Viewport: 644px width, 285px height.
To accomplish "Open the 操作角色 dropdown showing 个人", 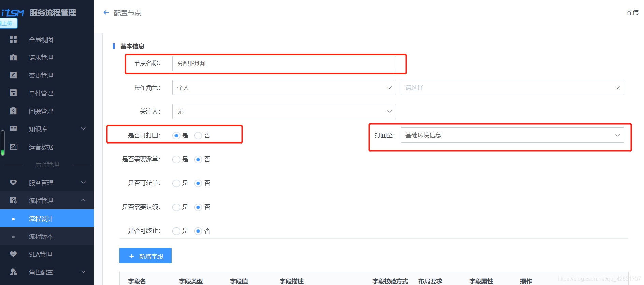I will point(284,88).
